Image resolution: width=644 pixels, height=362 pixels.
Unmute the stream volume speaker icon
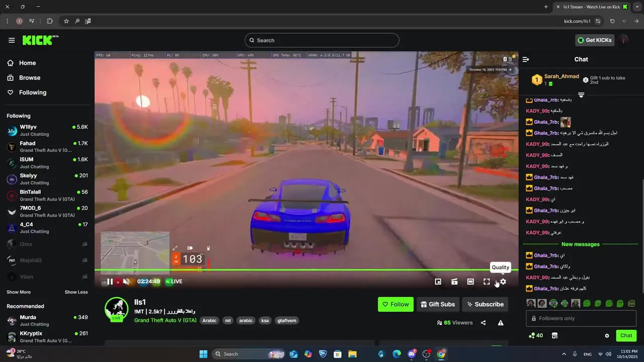click(x=126, y=282)
